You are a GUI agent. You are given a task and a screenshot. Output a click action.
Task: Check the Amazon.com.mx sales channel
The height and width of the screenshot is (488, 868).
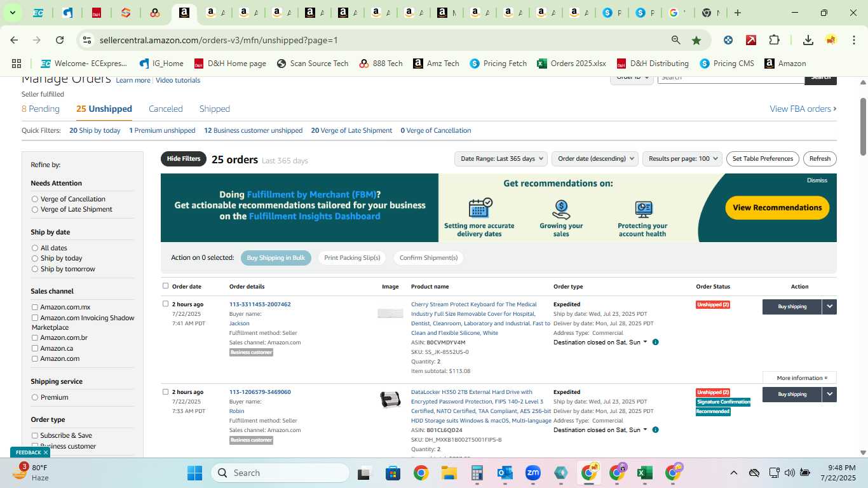point(35,307)
